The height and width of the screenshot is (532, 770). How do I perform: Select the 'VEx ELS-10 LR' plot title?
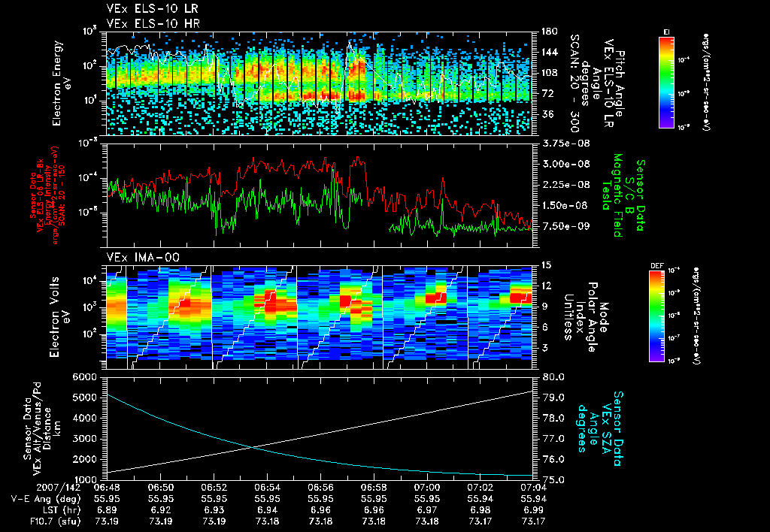[x=152, y=9]
